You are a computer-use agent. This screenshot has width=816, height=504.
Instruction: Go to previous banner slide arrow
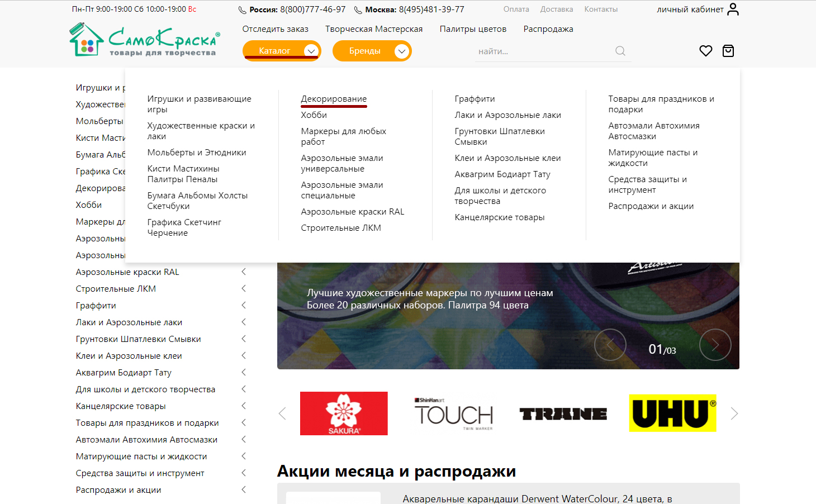[x=610, y=345]
